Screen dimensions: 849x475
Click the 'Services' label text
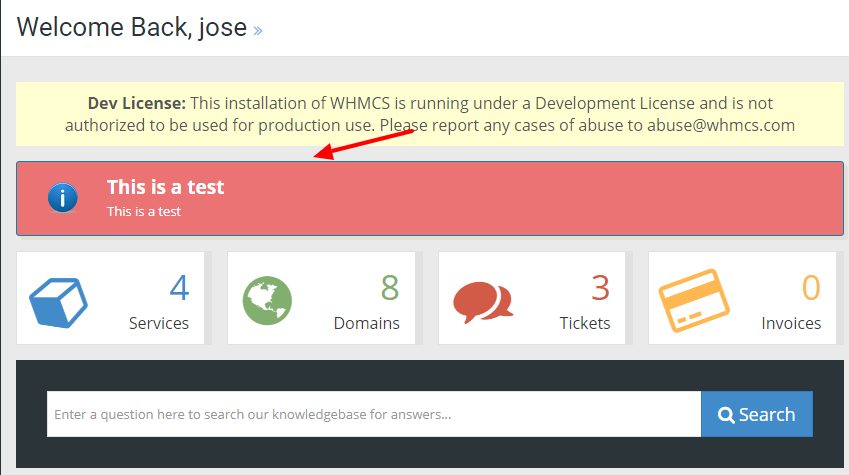pos(159,323)
